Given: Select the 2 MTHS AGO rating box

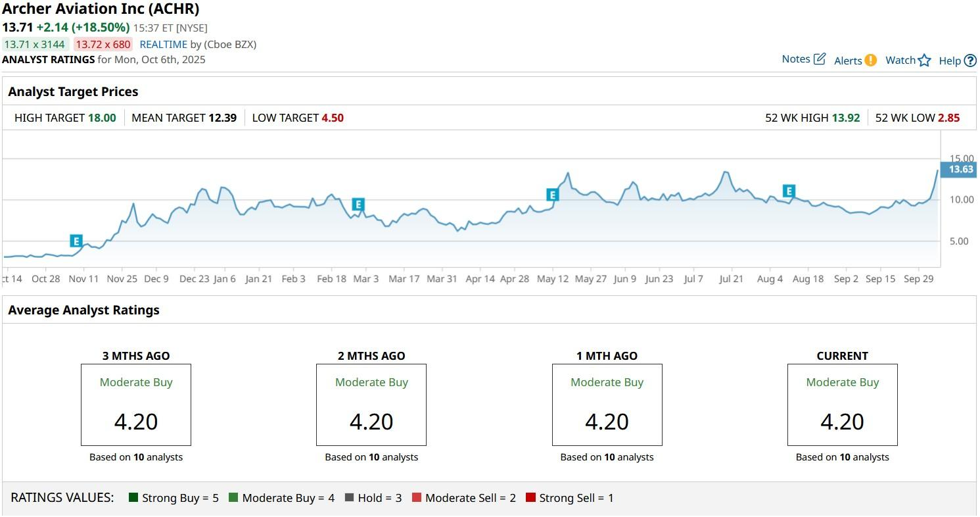Looking at the screenshot, I should click(x=371, y=405).
